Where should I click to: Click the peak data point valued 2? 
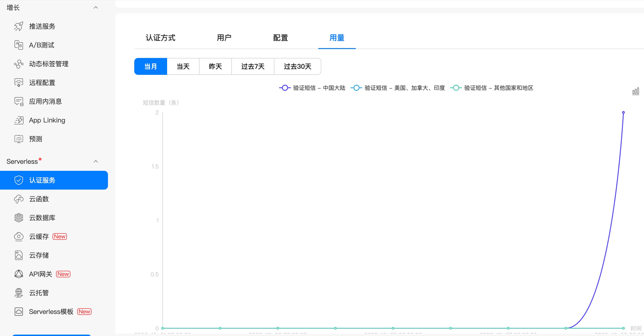[x=623, y=112]
